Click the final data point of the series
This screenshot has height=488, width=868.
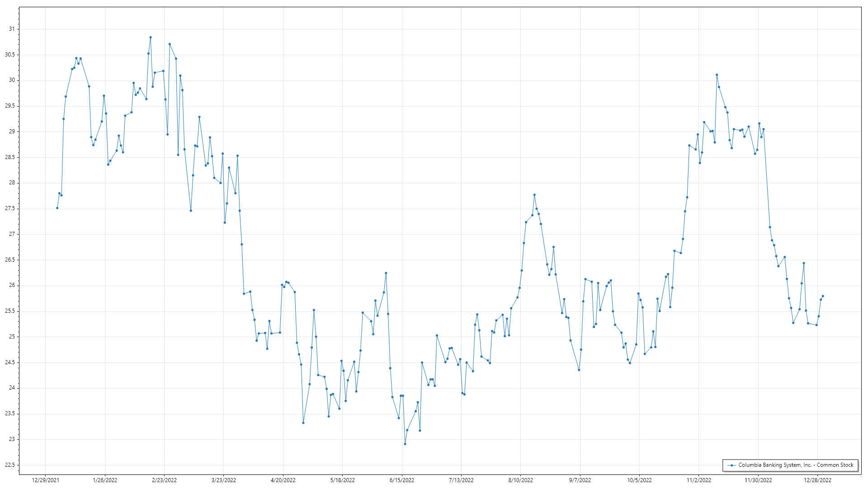(x=823, y=296)
